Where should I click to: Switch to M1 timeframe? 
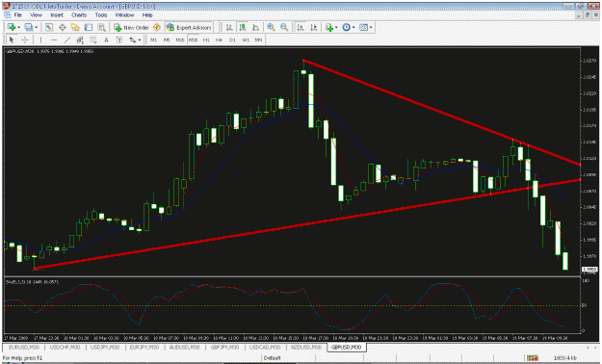pyautogui.click(x=153, y=39)
